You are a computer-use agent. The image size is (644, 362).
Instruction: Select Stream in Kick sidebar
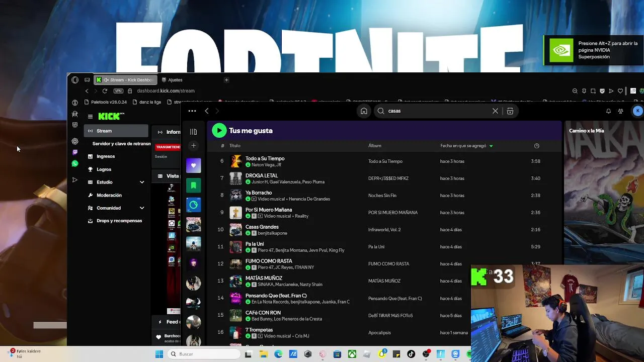(x=116, y=131)
